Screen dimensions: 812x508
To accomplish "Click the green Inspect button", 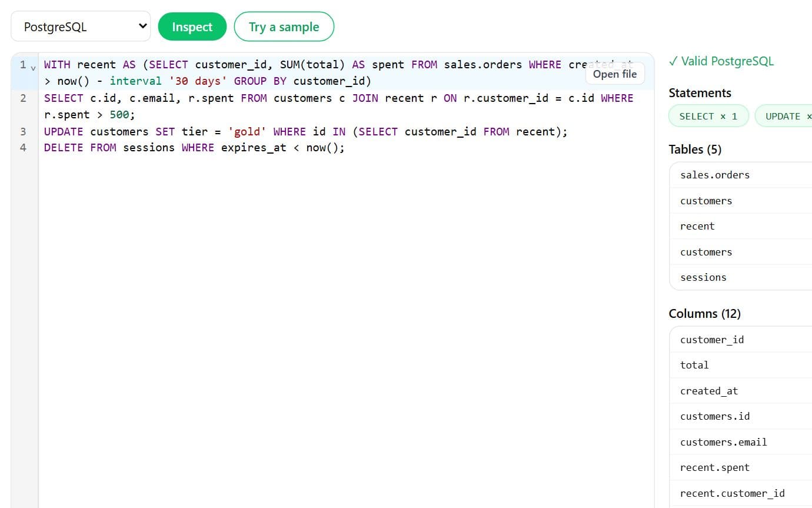I will pos(192,26).
